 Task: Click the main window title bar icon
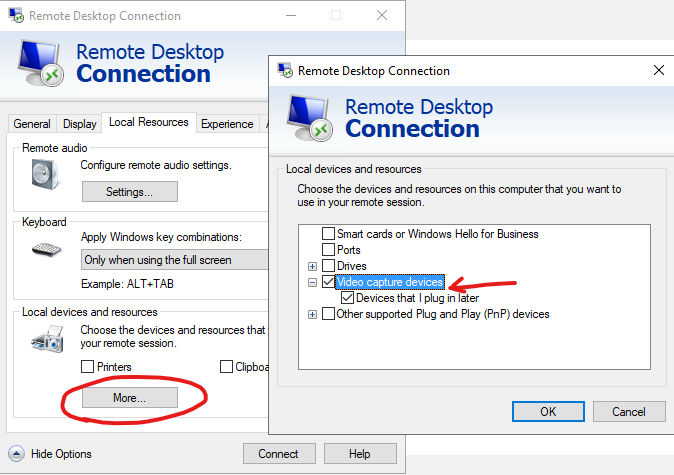pyautogui.click(x=16, y=15)
